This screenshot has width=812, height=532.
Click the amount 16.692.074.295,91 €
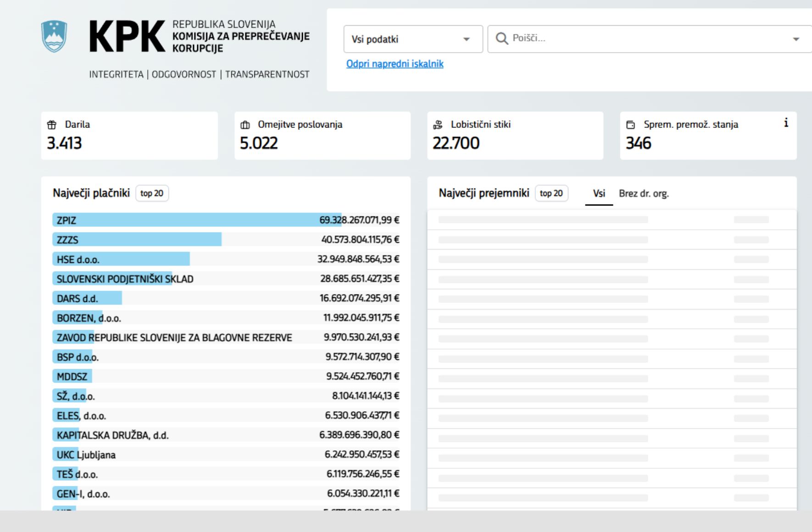click(x=360, y=298)
